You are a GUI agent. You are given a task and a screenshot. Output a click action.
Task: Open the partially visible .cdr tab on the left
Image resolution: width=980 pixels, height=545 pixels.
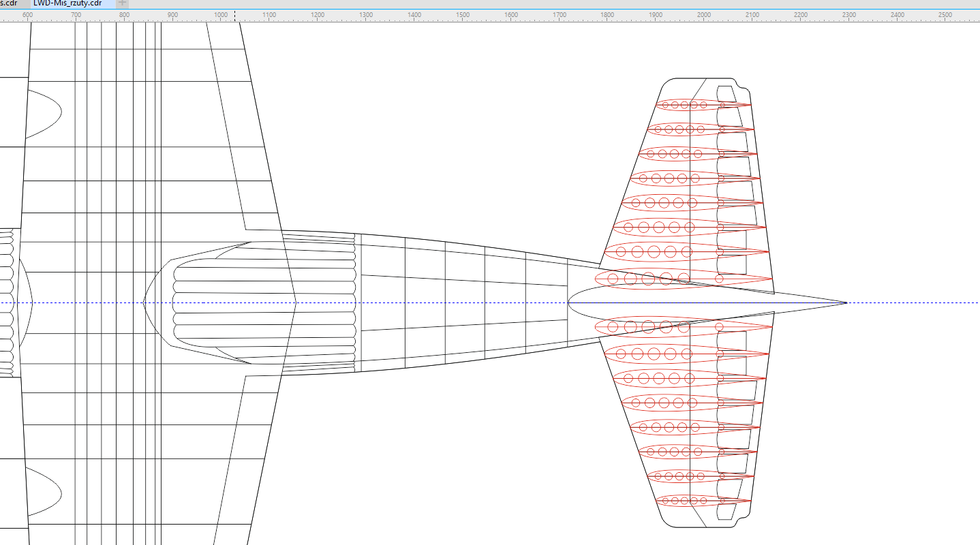coord(10,3)
